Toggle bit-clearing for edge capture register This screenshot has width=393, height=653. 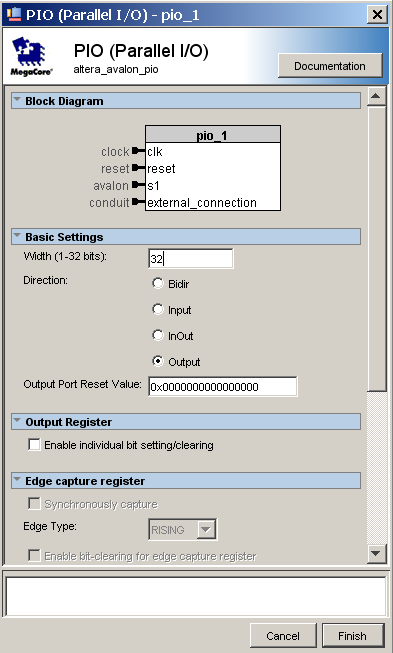coord(34,555)
